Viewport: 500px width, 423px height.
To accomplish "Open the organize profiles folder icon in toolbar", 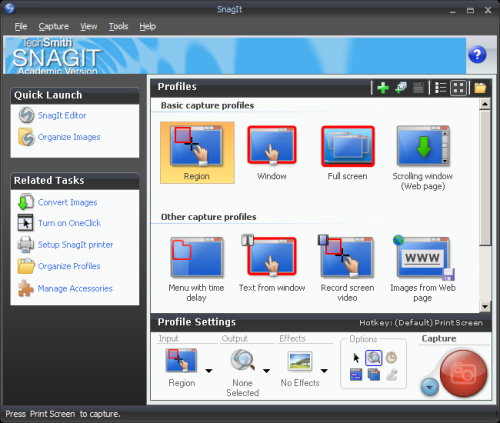I will coord(480,88).
